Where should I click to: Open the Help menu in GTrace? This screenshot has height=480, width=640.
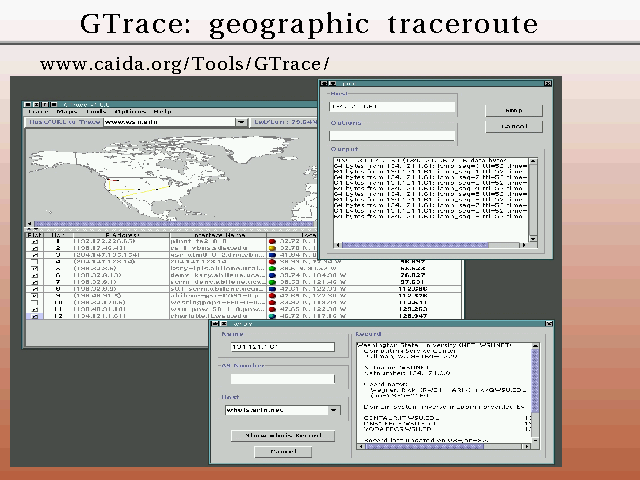pyautogui.click(x=162, y=111)
